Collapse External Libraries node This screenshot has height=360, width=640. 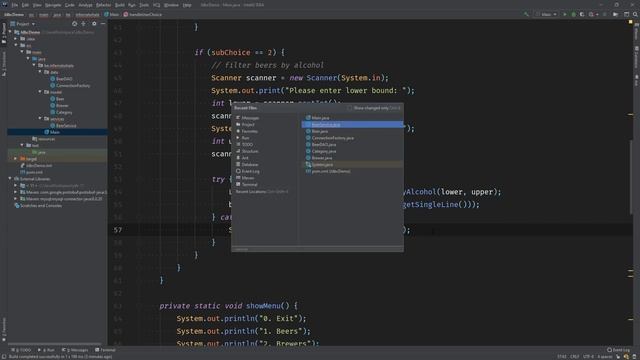10,179
